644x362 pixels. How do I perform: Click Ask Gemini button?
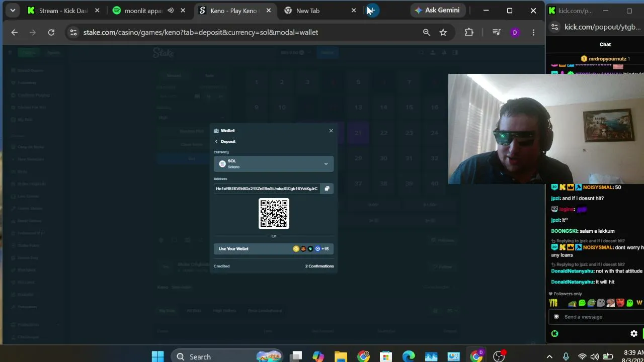pos(437,10)
